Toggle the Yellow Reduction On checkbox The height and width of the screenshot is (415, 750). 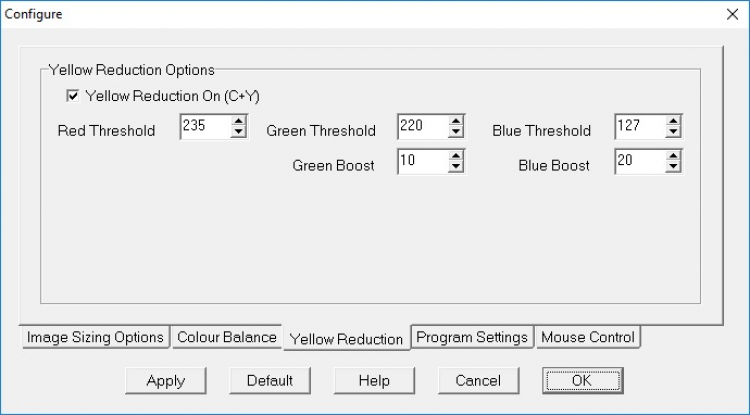(x=72, y=96)
